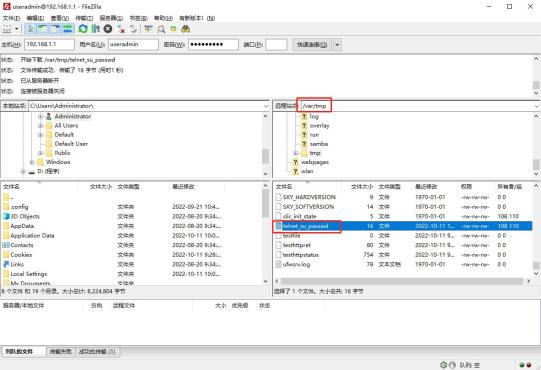Select the AppData local folder
Viewport: 541px width, 370px height.
pyautogui.click(x=22, y=226)
